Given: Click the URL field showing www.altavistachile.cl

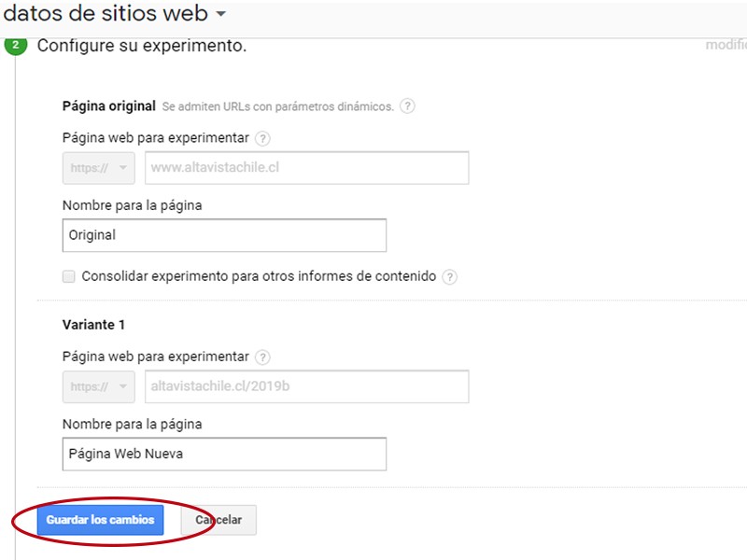Looking at the screenshot, I should click(x=308, y=168).
